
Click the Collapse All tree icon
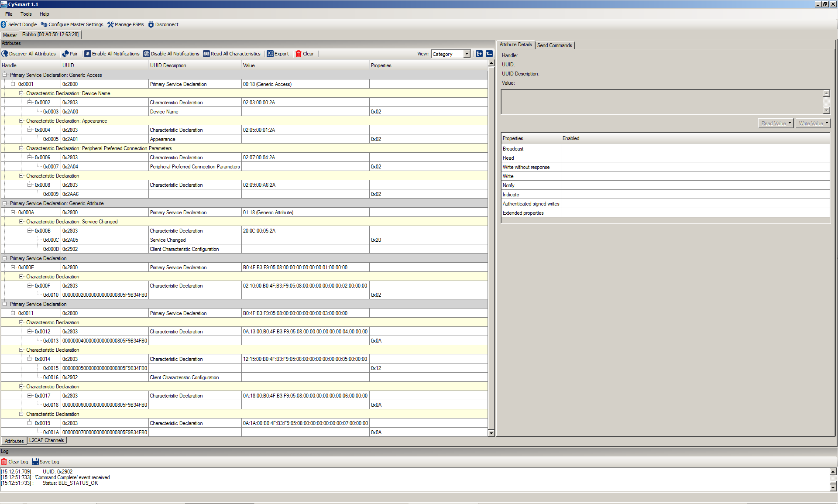[x=489, y=54]
